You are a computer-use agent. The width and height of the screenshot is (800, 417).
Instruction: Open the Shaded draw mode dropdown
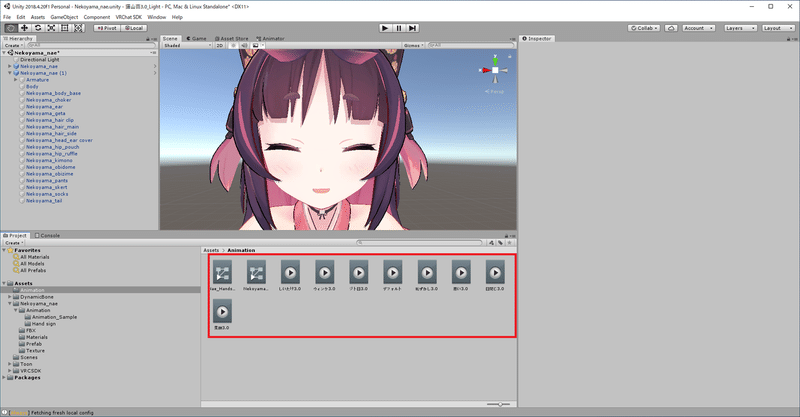pos(187,45)
